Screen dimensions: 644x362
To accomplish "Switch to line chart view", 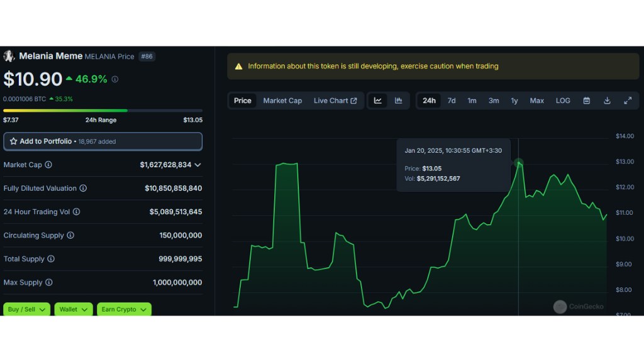I will point(378,101).
